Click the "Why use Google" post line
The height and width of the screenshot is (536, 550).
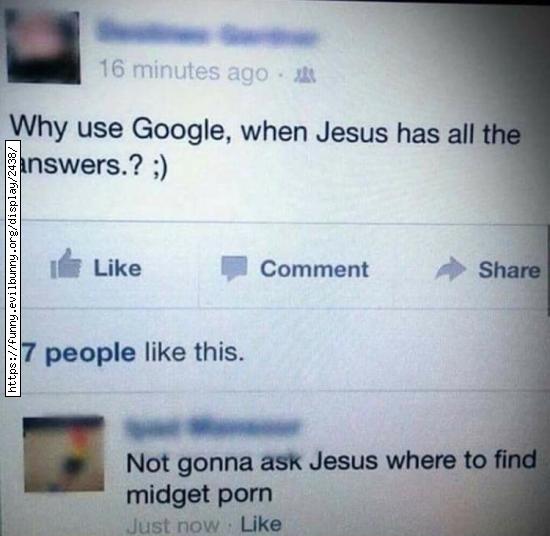click(265, 130)
